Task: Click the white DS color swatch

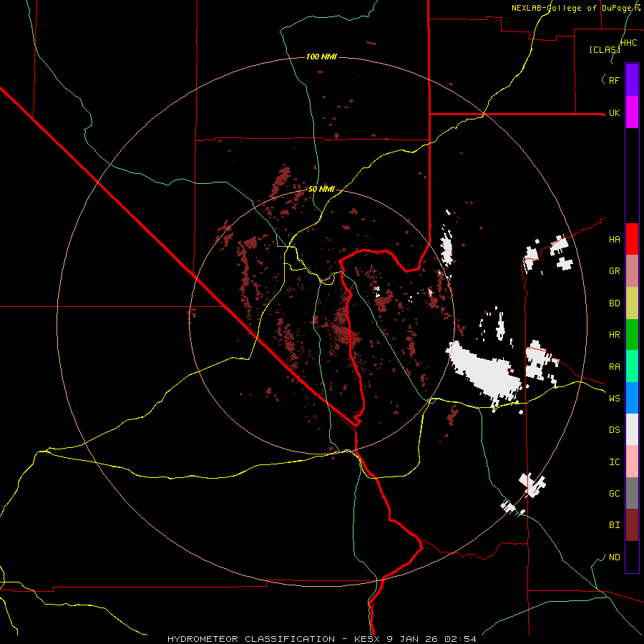Action: (632, 429)
